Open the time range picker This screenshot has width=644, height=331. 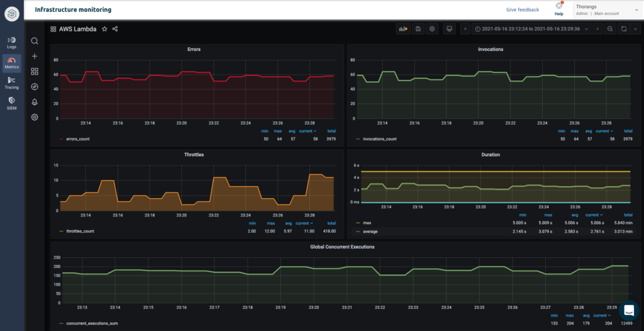[532, 29]
